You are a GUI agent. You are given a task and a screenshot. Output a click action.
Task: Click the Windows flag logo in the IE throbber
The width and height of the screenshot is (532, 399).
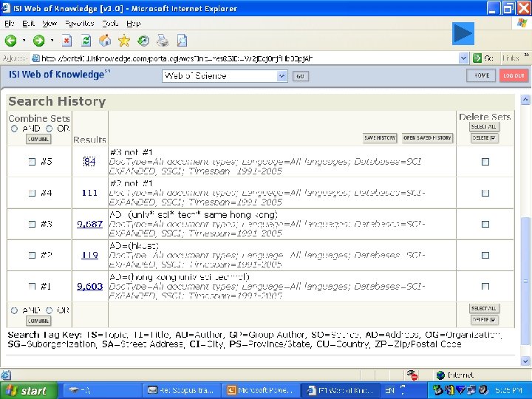[522, 23]
